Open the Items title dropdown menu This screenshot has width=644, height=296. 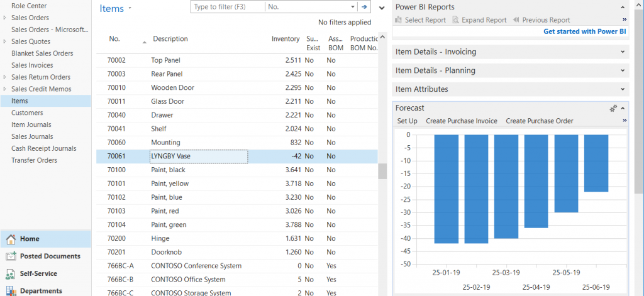130,9
